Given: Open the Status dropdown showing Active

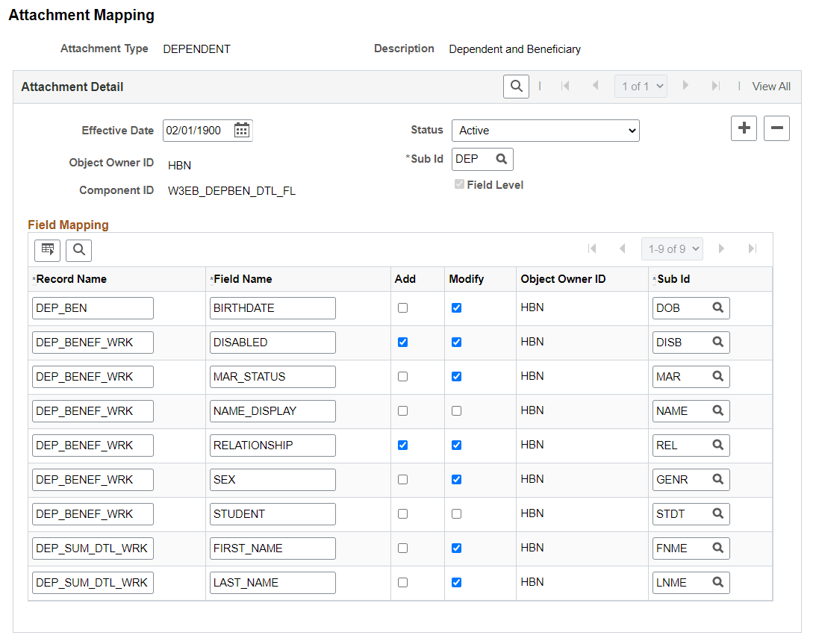Looking at the screenshot, I should pos(545,130).
